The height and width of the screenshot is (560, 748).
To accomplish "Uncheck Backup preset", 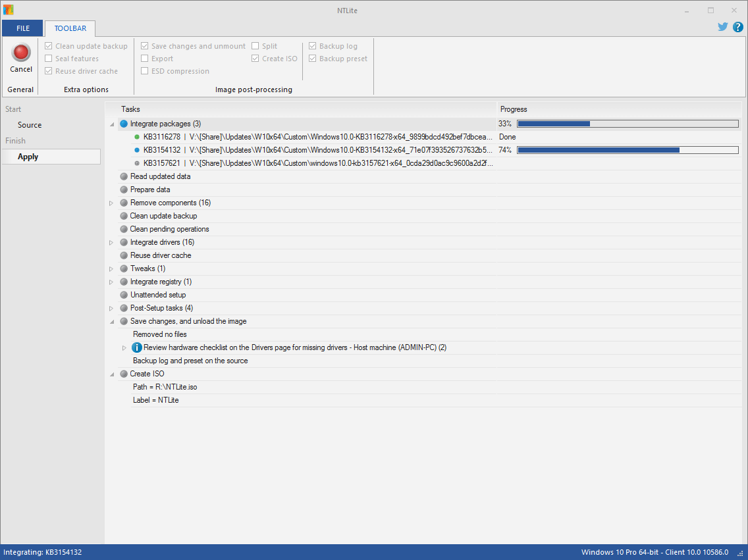I will (x=312, y=58).
